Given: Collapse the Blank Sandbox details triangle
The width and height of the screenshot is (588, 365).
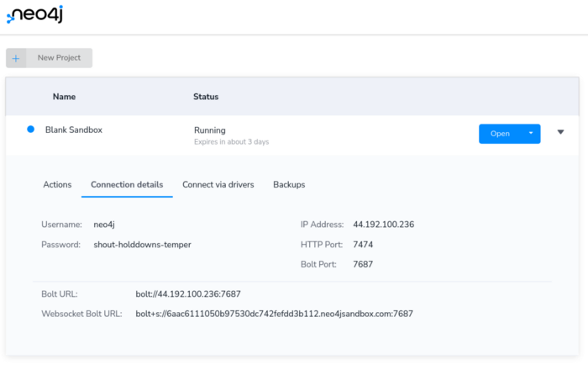Looking at the screenshot, I should (x=560, y=132).
